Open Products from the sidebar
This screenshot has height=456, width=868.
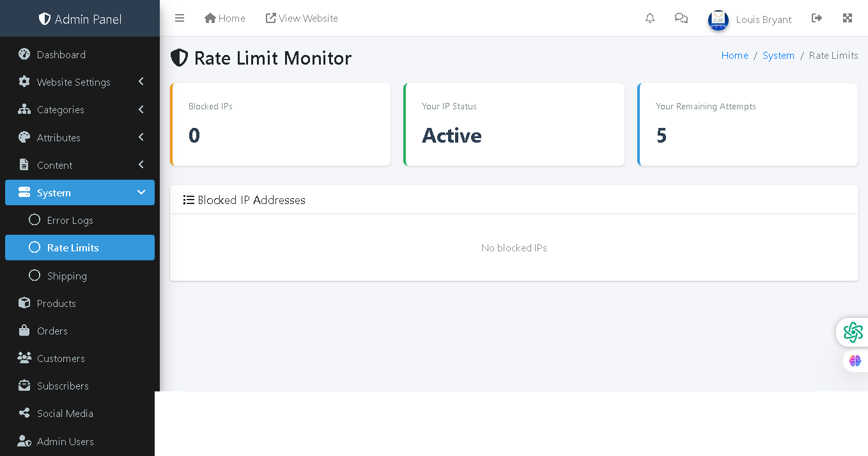click(58, 303)
